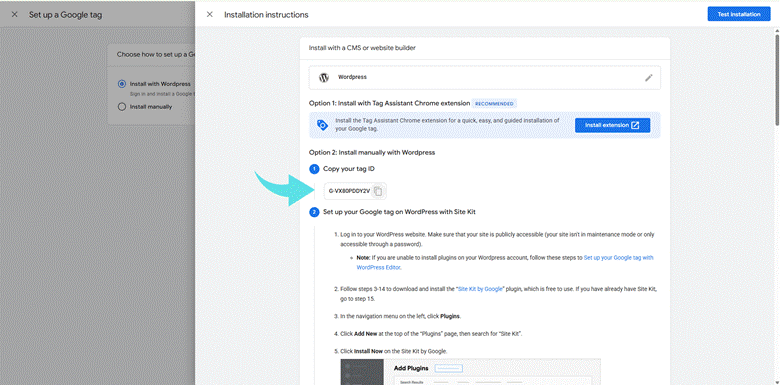Click the WordPress logo icon
The width and height of the screenshot is (780, 385).
[324, 78]
